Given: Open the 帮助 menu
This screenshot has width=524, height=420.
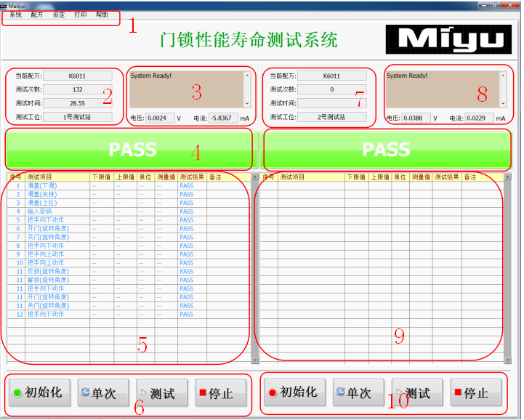Looking at the screenshot, I should [102, 15].
